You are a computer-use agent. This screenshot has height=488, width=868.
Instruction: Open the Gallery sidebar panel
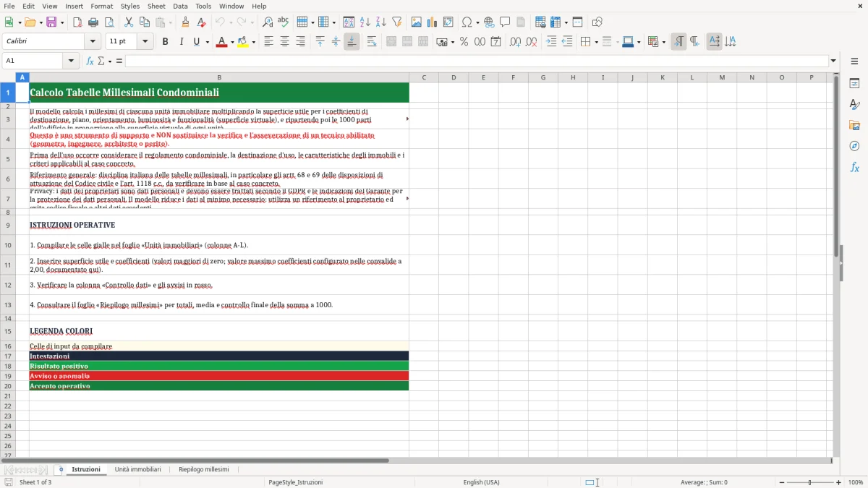(x=854, y=126)
